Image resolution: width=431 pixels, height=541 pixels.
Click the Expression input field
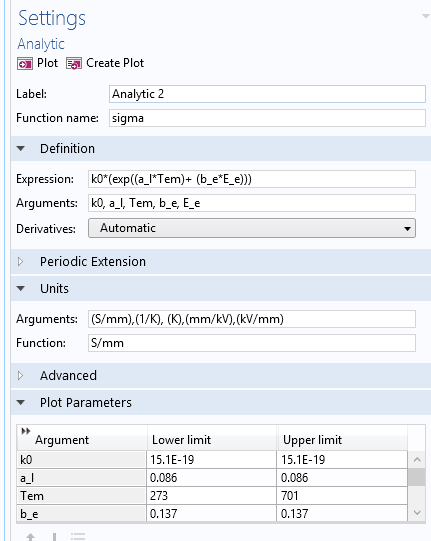[252, 179]
